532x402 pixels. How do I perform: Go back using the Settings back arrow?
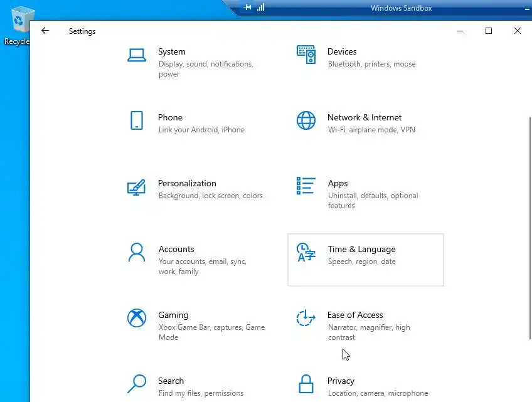pyautogui.click(x=45, y=31)
